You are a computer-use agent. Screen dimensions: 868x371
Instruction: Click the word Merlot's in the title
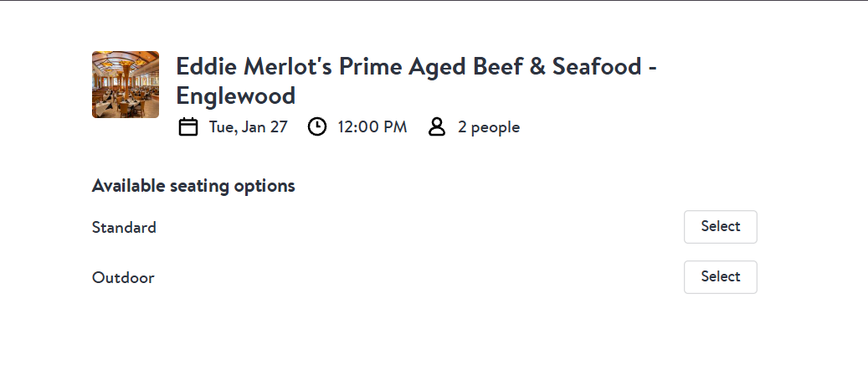coord(289,67)
